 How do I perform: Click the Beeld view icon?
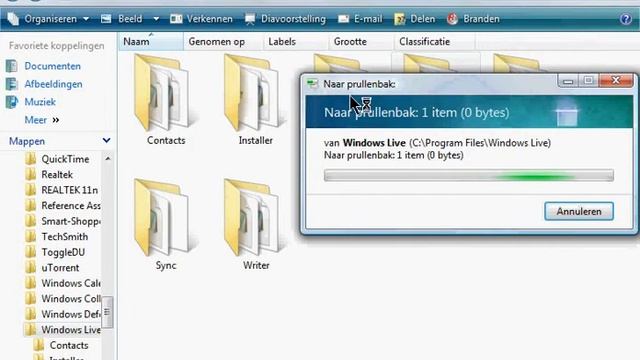pyautogui.click(x=106, y=19)
